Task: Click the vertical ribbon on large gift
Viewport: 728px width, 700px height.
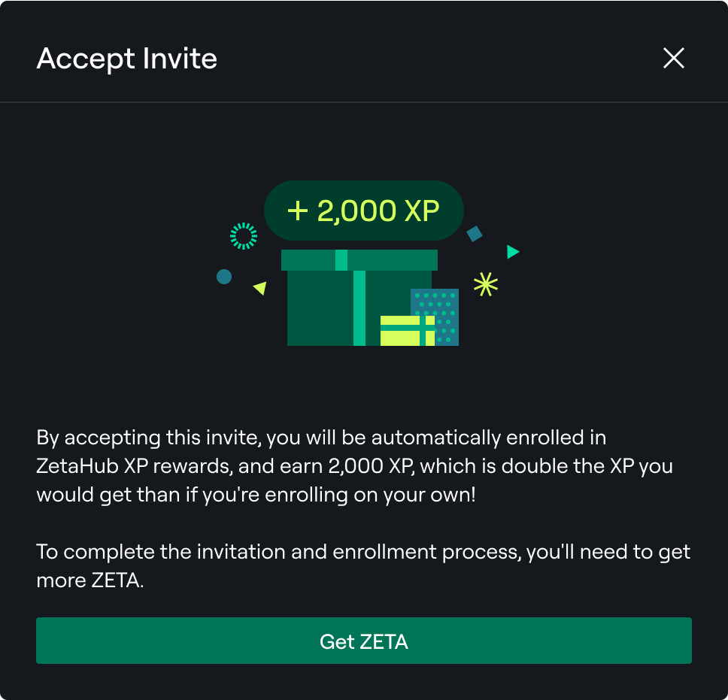Action: [x=359, y=308]
